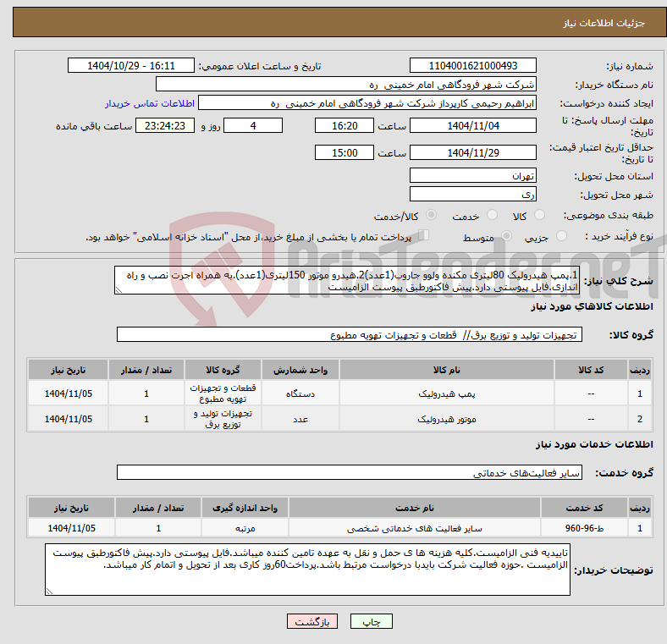The height and width of the screenshot is (644, 667).
Task: Toggle the treasury bonds payment checkbox
Action: (423, 235)
